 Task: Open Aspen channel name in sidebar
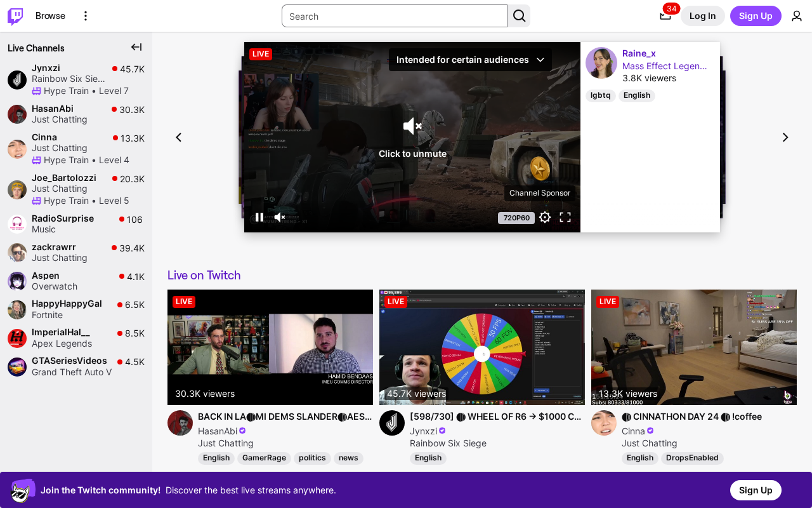tap(46, 276)
